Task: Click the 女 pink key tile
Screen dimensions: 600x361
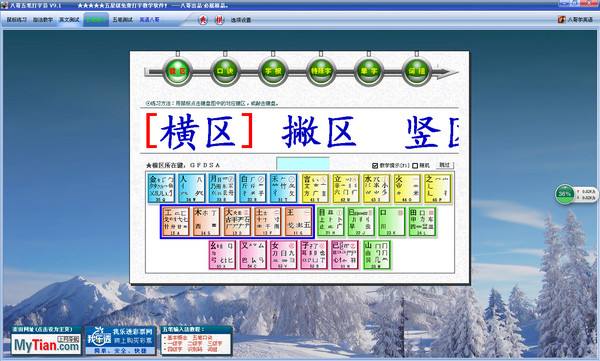Action: [x=284, y=255]
